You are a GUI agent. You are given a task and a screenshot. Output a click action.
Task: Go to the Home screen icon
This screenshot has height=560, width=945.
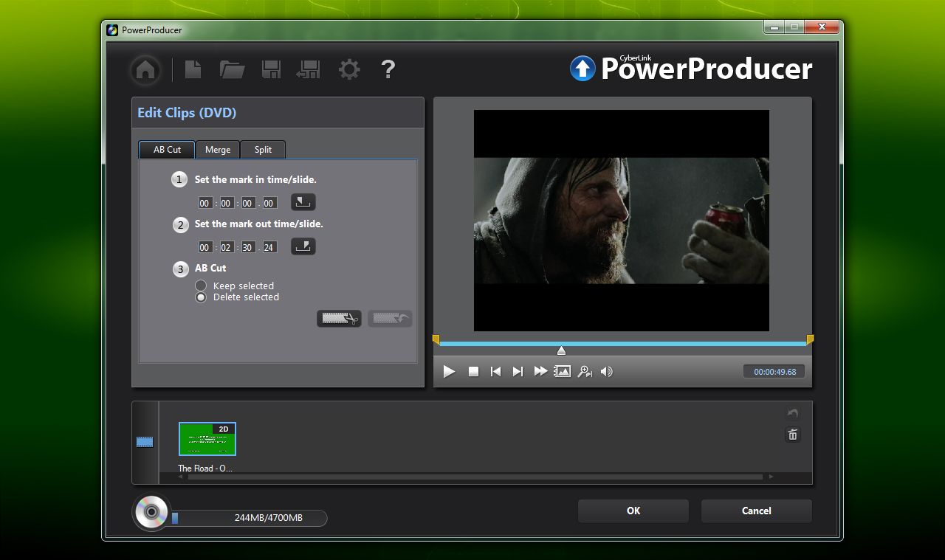pyautogui.click(x=145, y=70)
